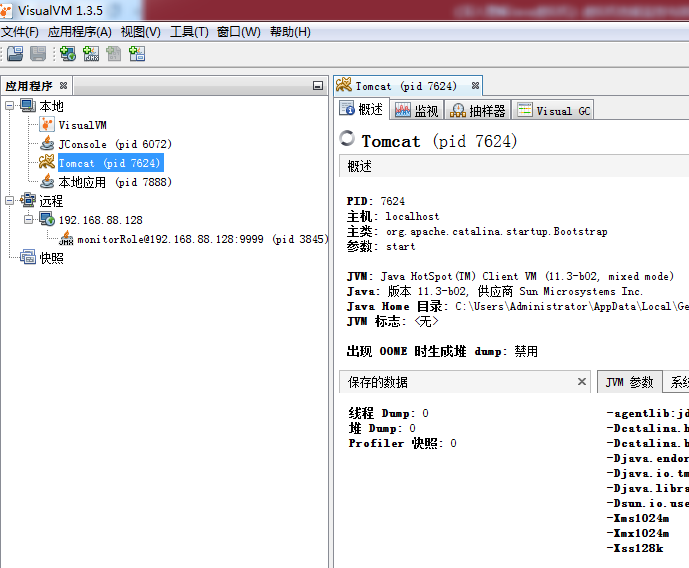Select local application pid 7888
The height and width of the screenshot is (568, 689).
click(x=115, y=182)
